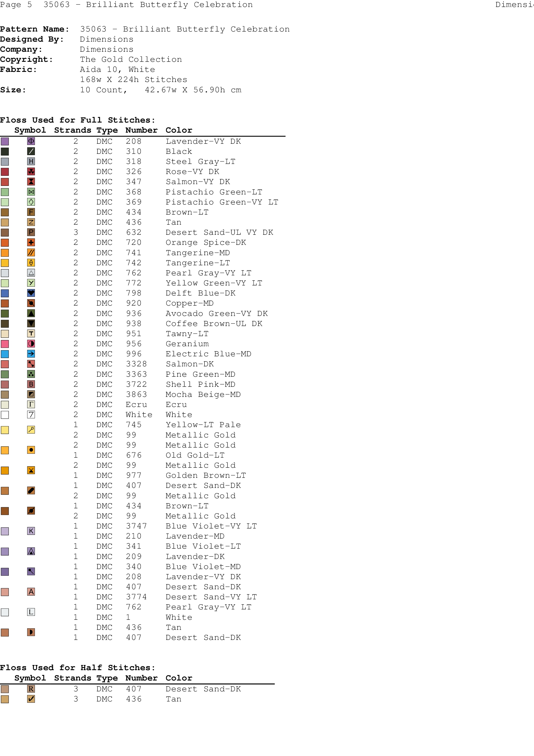Click the Number column header in full stitches
This screenshot has width=534, height=756.
click(x=141, y=130)
